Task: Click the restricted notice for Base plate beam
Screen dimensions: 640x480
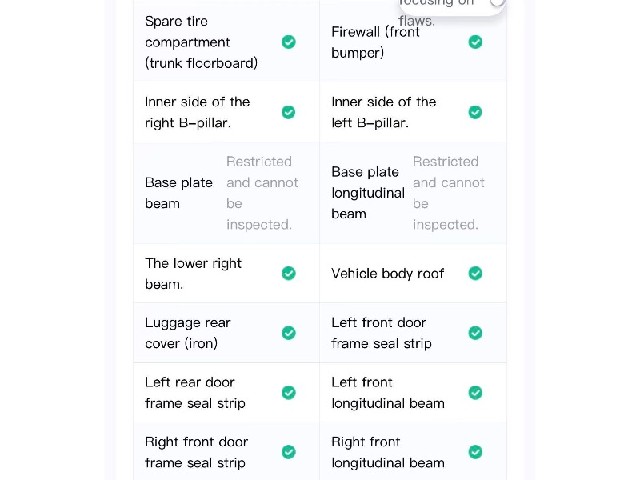Action: (262, 193)
